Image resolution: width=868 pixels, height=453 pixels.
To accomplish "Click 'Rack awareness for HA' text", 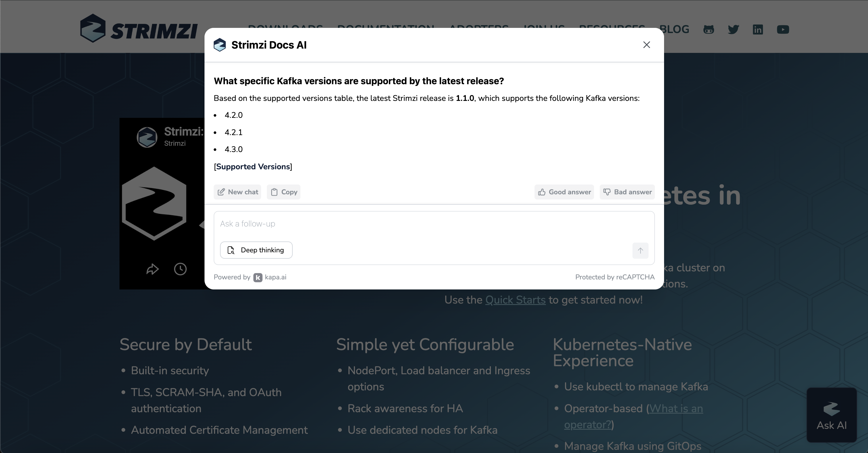I will 405,408.
